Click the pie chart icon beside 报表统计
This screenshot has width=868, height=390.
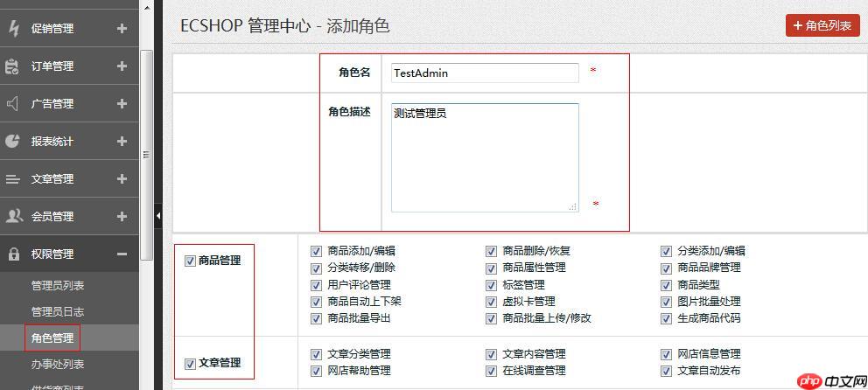coord(12,141)
